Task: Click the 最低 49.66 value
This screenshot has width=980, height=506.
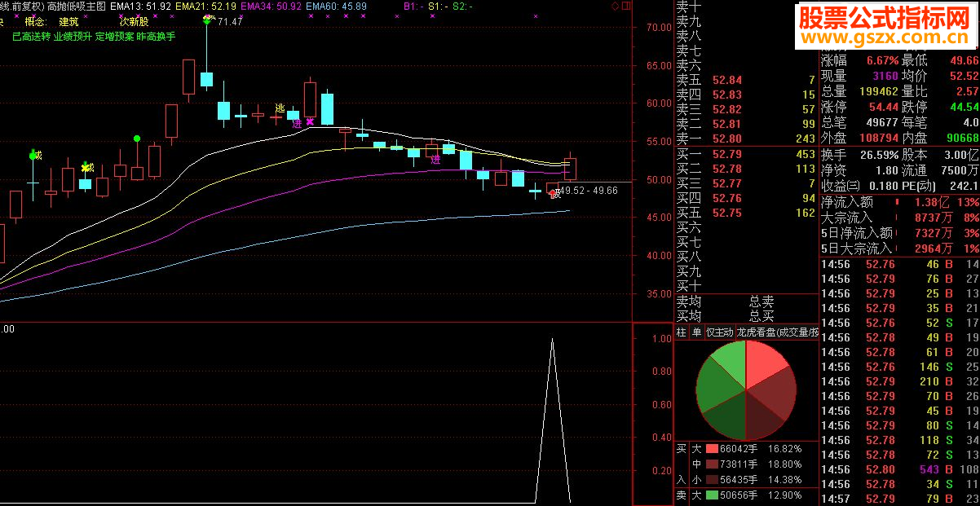Action: [963, 60]
